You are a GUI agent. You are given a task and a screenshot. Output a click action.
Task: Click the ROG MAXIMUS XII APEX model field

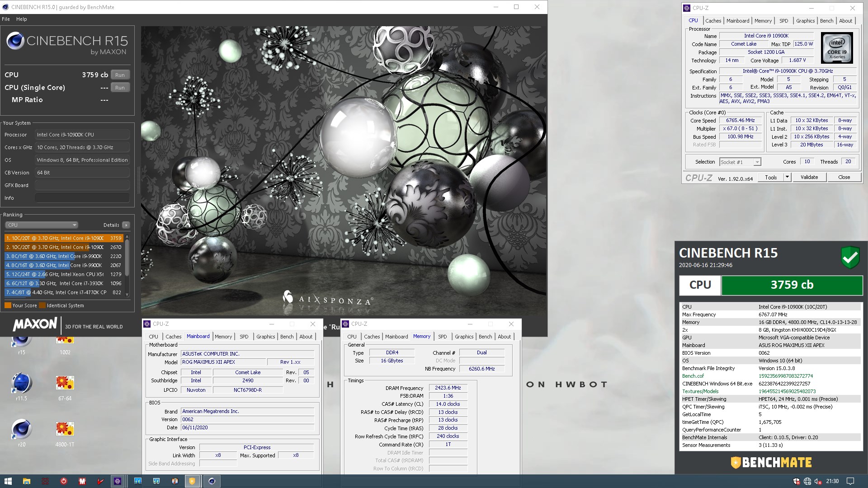pos(223,362)
